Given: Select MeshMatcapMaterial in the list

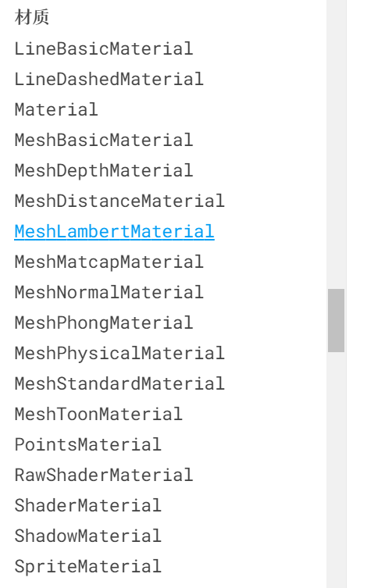Looking at the screenshot, I should point(109,262).
